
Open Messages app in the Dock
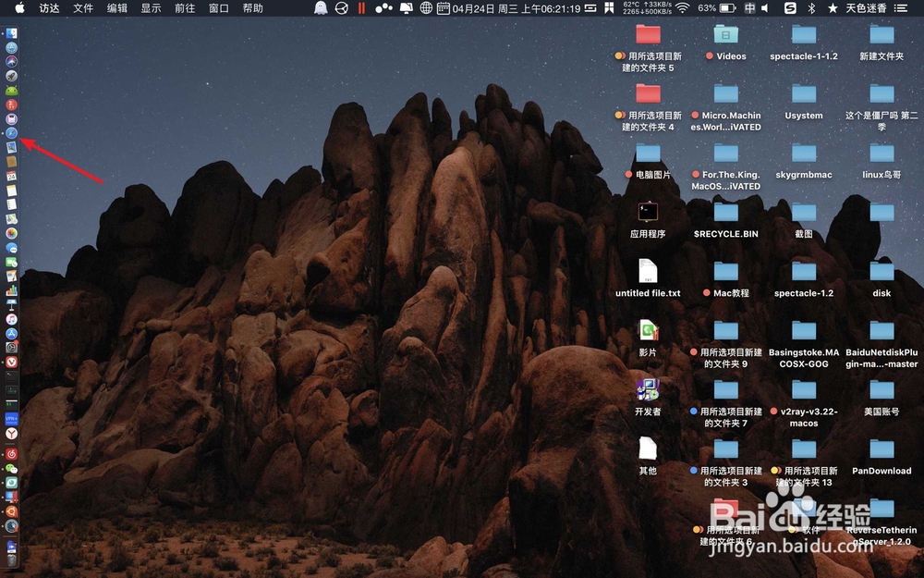11,248
